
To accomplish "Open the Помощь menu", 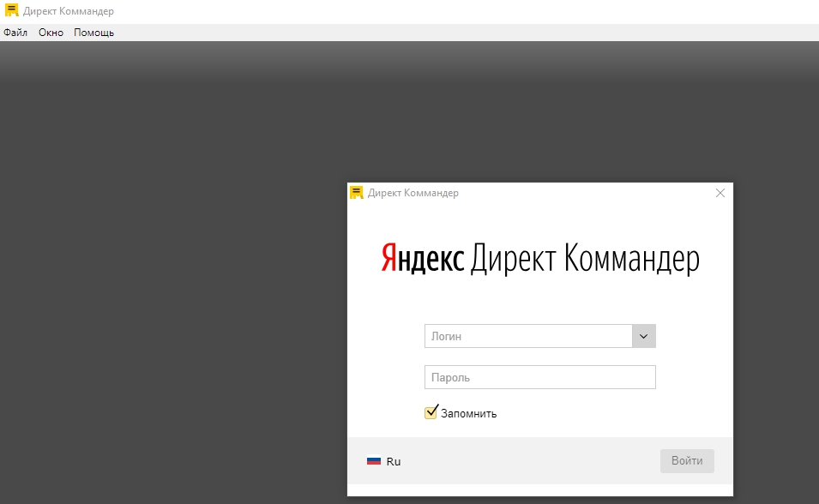I will [x=93, y=33].
